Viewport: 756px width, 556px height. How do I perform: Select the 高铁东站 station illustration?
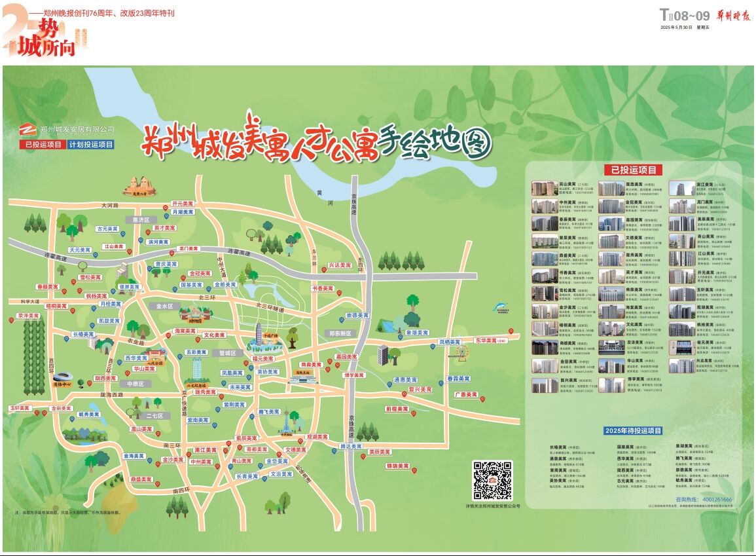(304, 377)
